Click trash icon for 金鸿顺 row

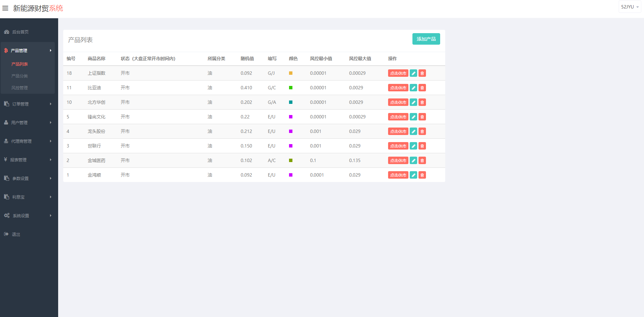tap(422, 175)
